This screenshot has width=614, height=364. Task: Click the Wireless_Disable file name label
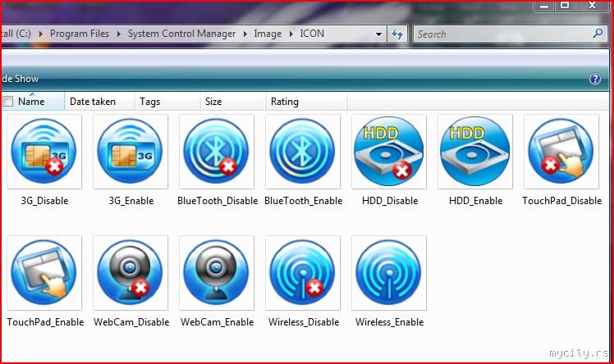[304, 321]
